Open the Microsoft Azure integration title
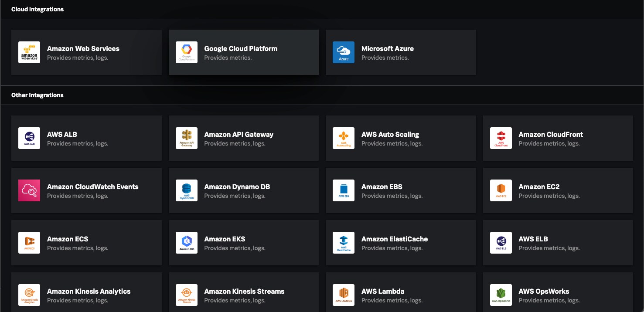 point(388,48)
